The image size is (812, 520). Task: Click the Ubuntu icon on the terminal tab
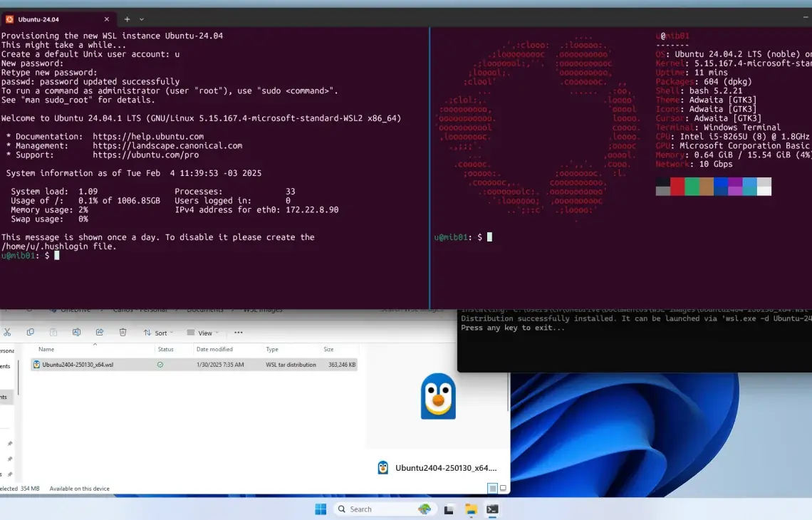point(9,19)
